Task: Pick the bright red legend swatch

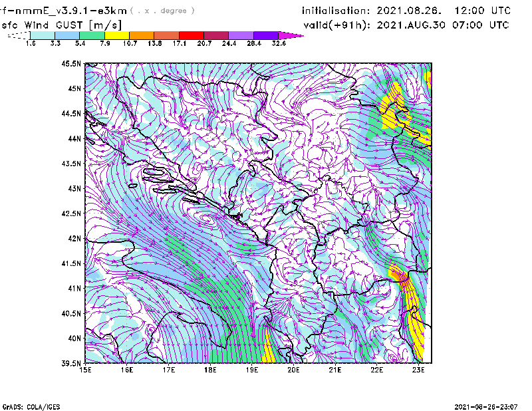Action: click(192, 35)
